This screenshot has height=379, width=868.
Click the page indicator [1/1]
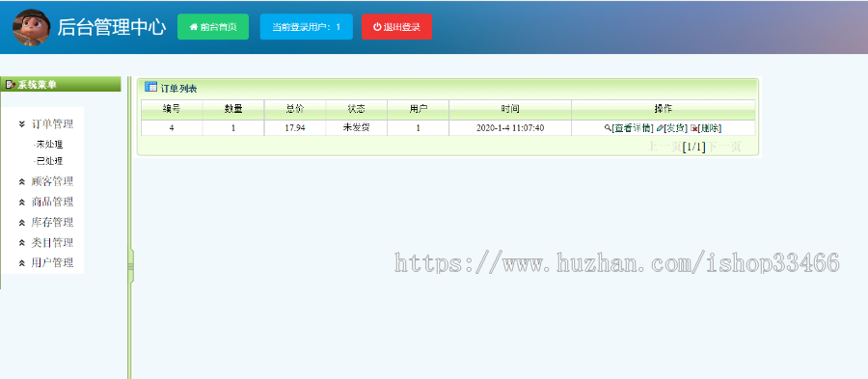[x=694, y=147]
